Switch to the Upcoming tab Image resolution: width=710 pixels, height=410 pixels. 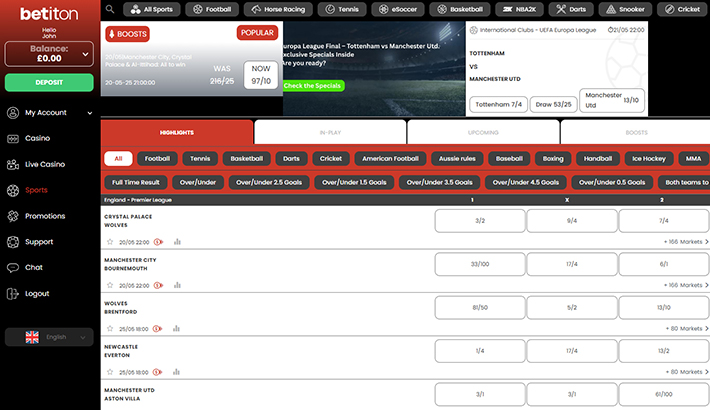(x=483, y=132)
